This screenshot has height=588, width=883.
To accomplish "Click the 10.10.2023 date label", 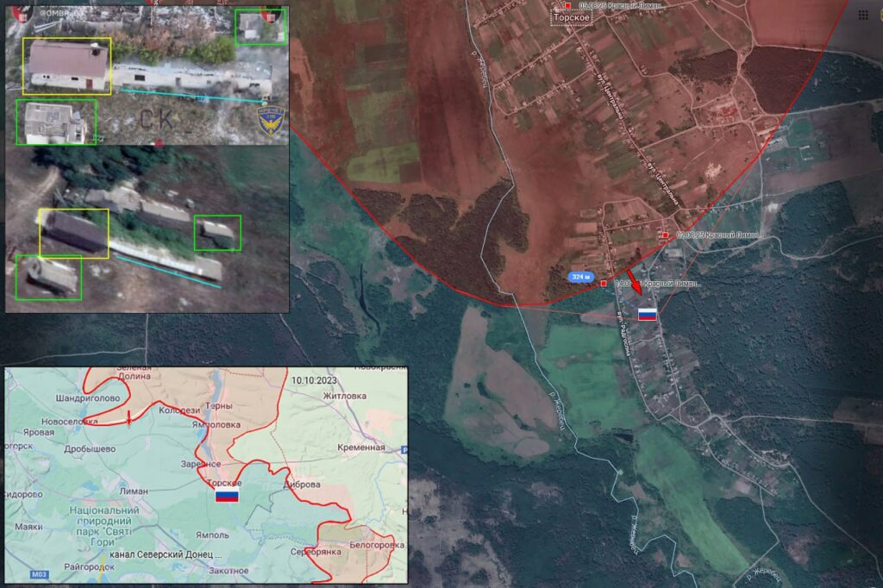I will click(315, 379).
